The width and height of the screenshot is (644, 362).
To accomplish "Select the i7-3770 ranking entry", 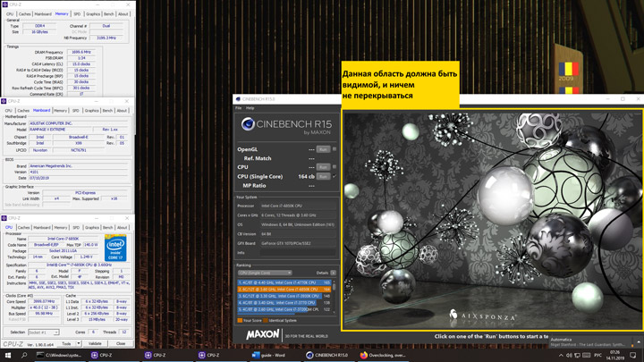I will (x=284, y=302).
